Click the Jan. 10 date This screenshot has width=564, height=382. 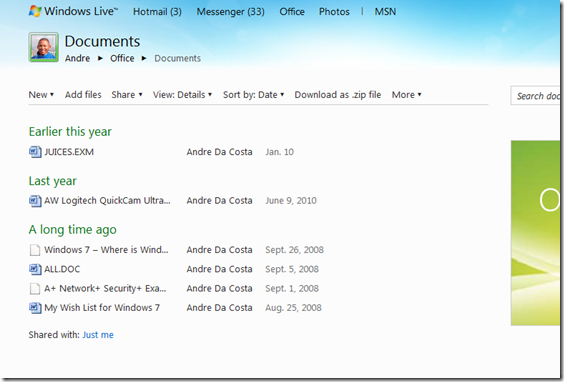[279, 152]
